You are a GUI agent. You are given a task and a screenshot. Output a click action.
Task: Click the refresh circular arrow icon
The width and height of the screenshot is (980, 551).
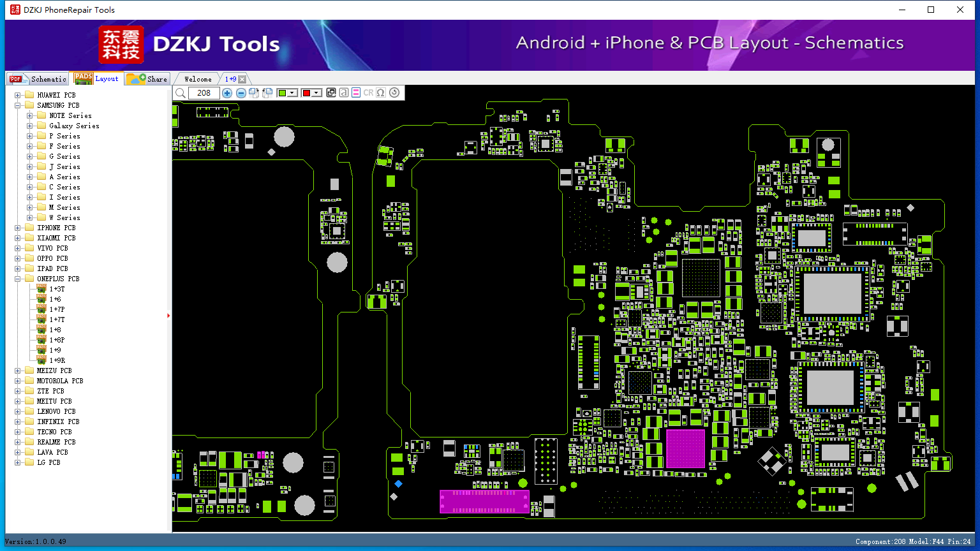(x=394, y=92)
